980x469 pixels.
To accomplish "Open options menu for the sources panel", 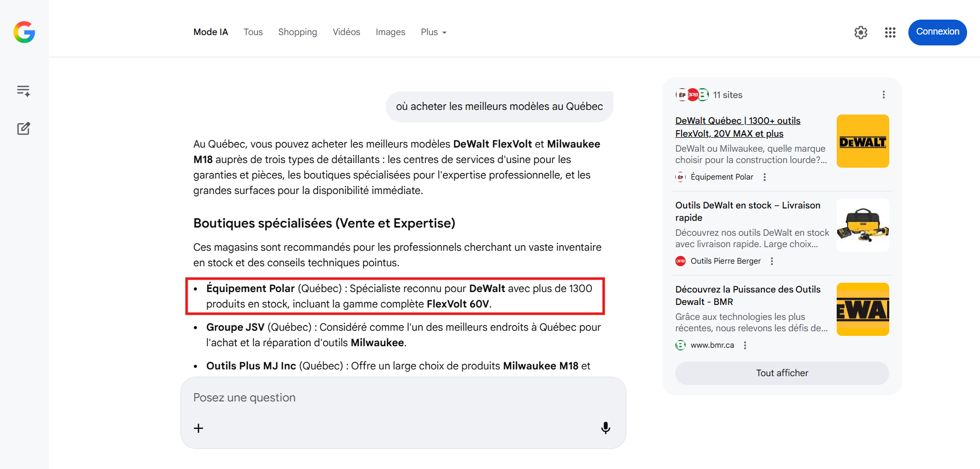I will coord(884,94).
